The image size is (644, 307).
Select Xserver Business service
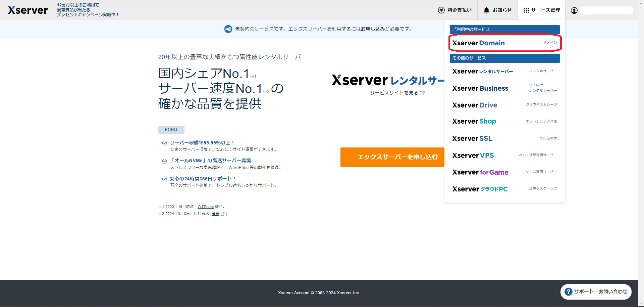pos(505,88)
